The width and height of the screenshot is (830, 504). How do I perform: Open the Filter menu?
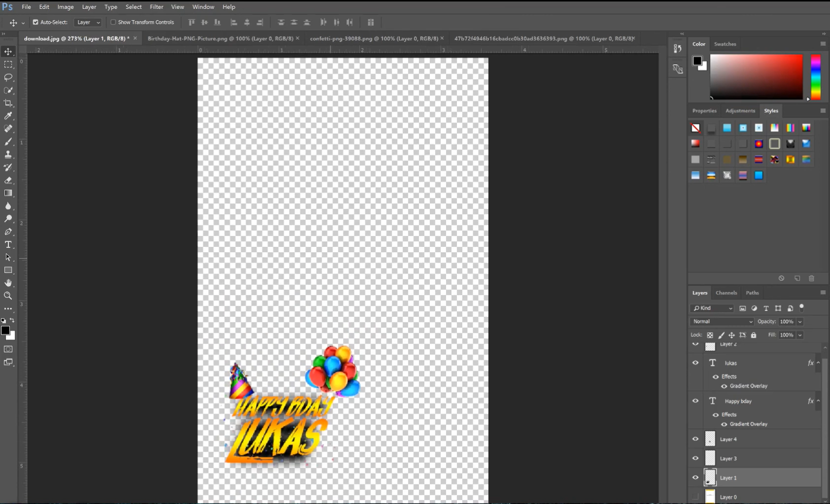coord(156,6)
